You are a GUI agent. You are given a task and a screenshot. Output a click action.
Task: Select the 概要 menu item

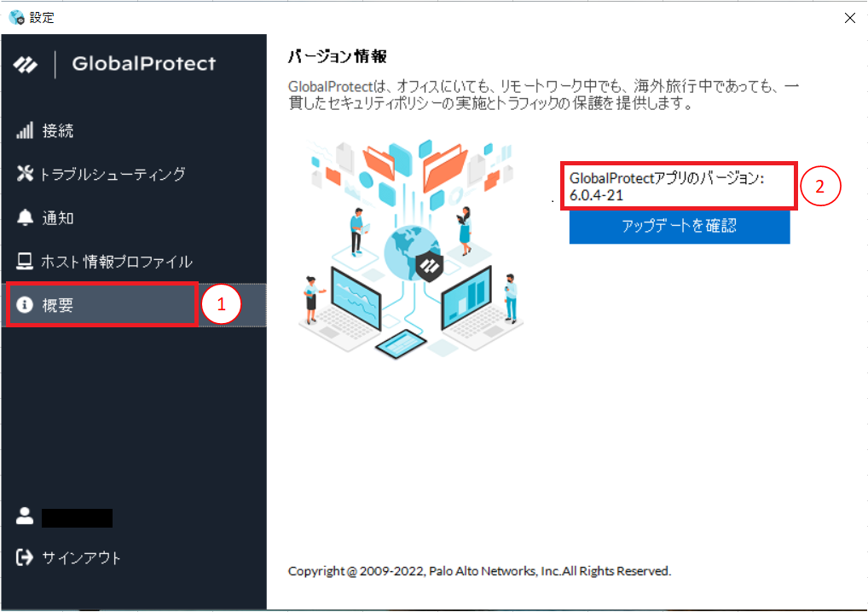tap(133, 305)
